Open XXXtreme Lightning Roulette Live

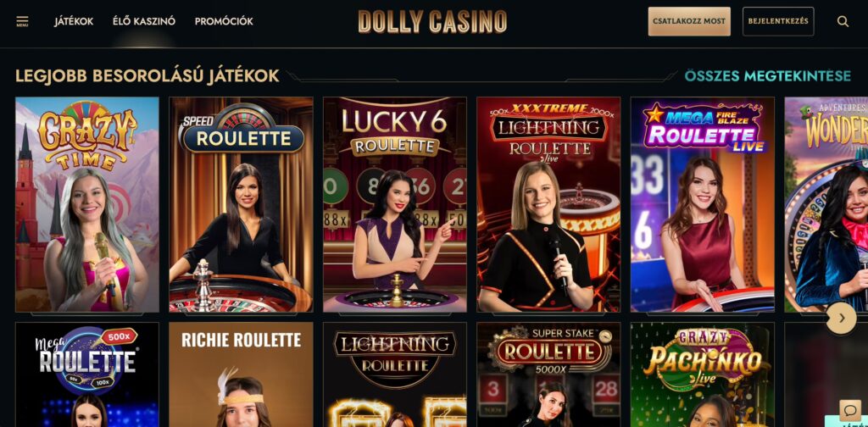coord(548,205)
